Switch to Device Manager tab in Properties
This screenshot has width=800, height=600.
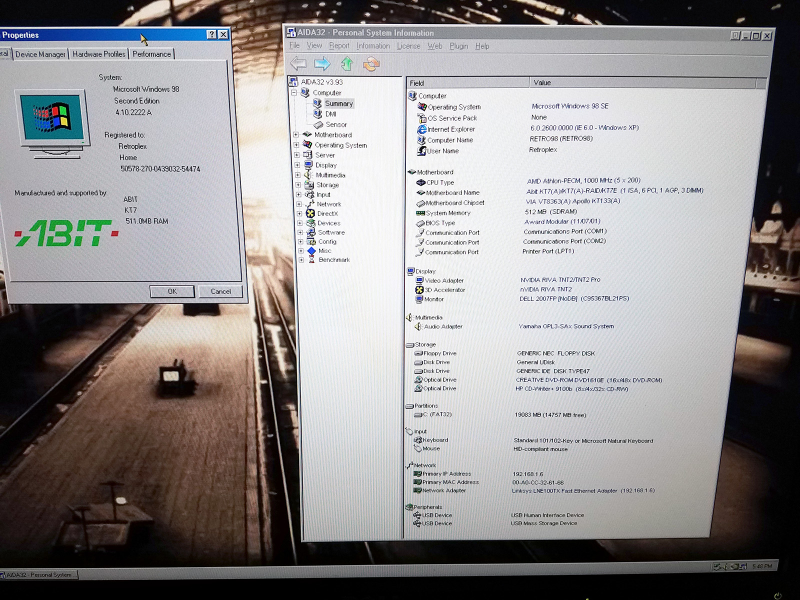40,54
